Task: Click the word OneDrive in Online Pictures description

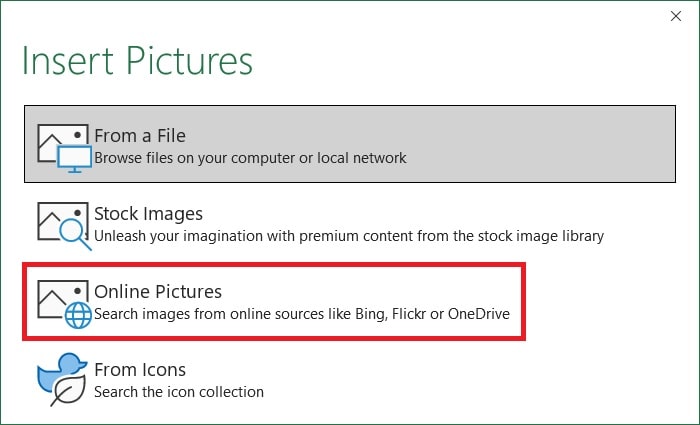Action: click(x=479, y=314)
